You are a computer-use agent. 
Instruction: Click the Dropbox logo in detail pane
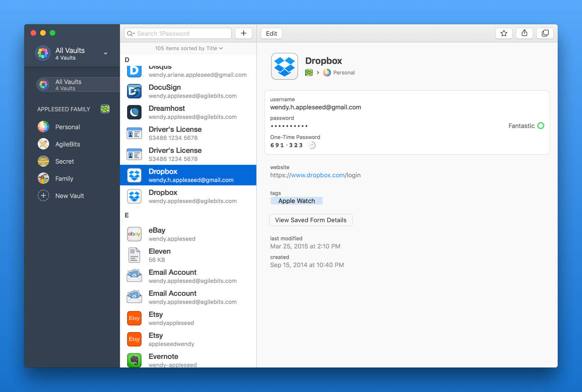(284, 66)
